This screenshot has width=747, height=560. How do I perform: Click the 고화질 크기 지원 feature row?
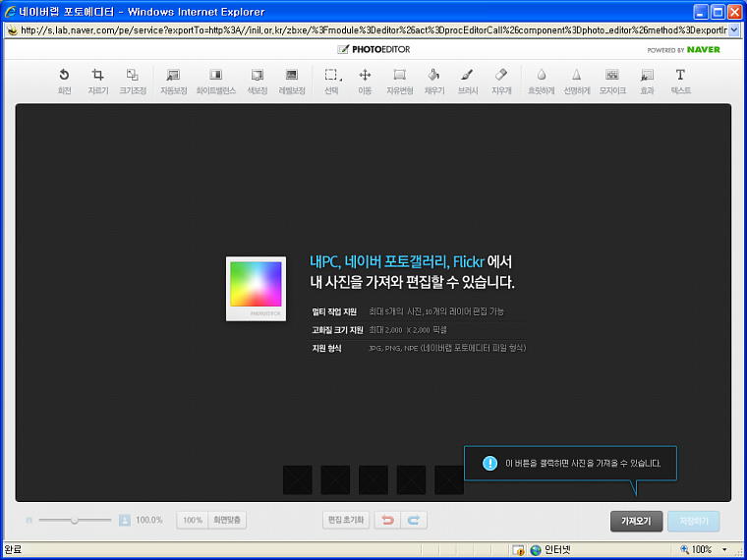(x=379, y=330)
